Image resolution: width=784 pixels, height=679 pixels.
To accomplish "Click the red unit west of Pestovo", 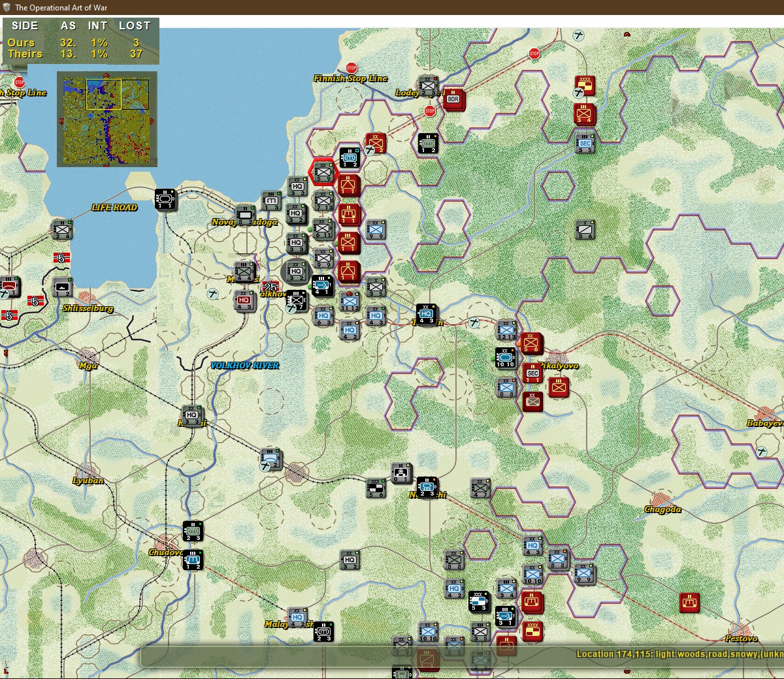I will tap(689, 602).
